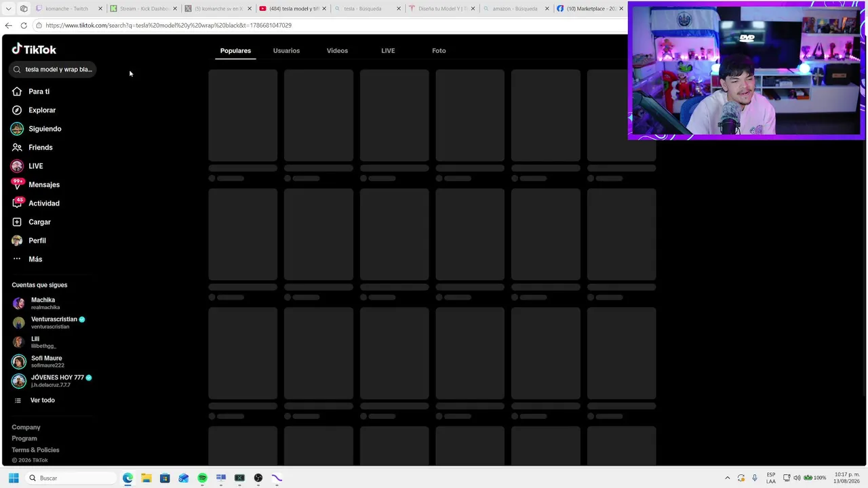Expand the Company footer section
This screenshot has width=868, height=488.
(26, 427)
